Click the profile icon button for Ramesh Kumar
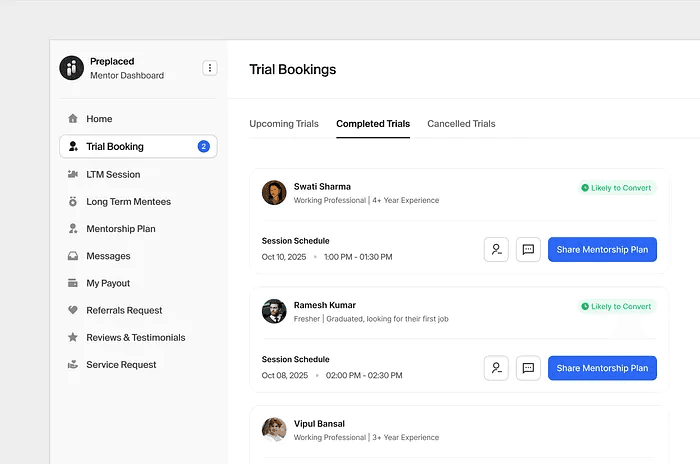 pyautogui.click(x=496, y=368)
